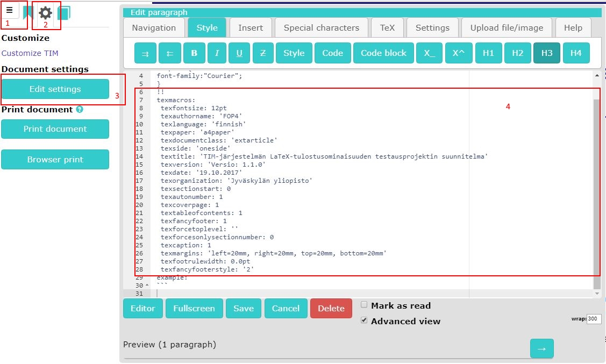606x364 pixels.
Task: Open the Help tab
Action: pyautogui.click(x=573, y=28)
